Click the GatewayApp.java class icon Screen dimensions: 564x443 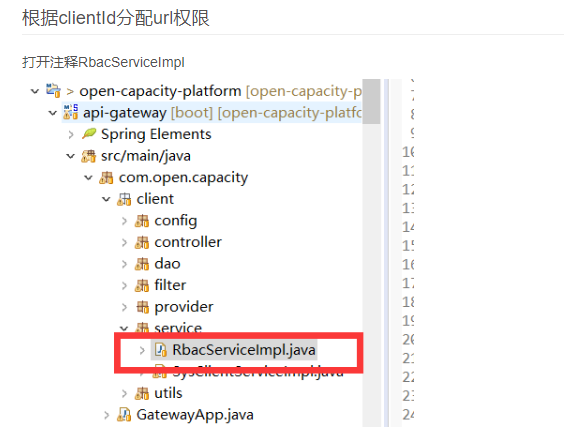(x=124, y=415)
